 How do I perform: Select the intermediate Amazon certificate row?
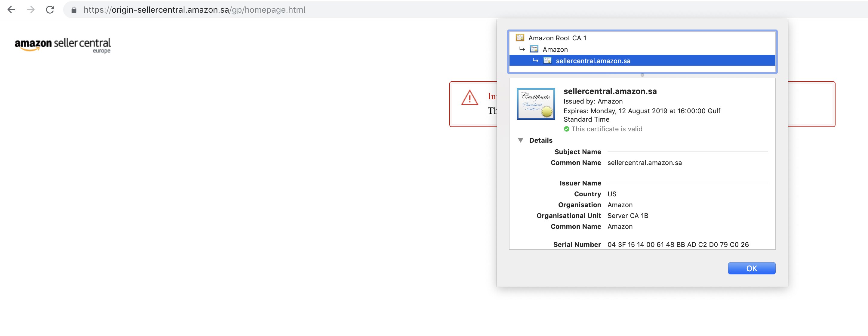point(642,49)
